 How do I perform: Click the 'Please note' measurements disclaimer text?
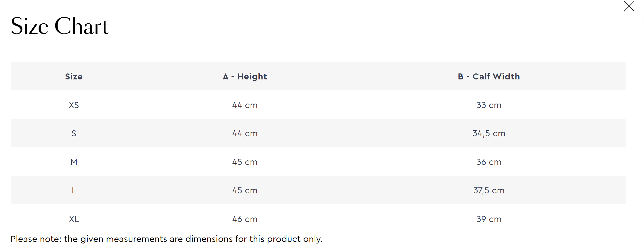(x=166, y=239)
